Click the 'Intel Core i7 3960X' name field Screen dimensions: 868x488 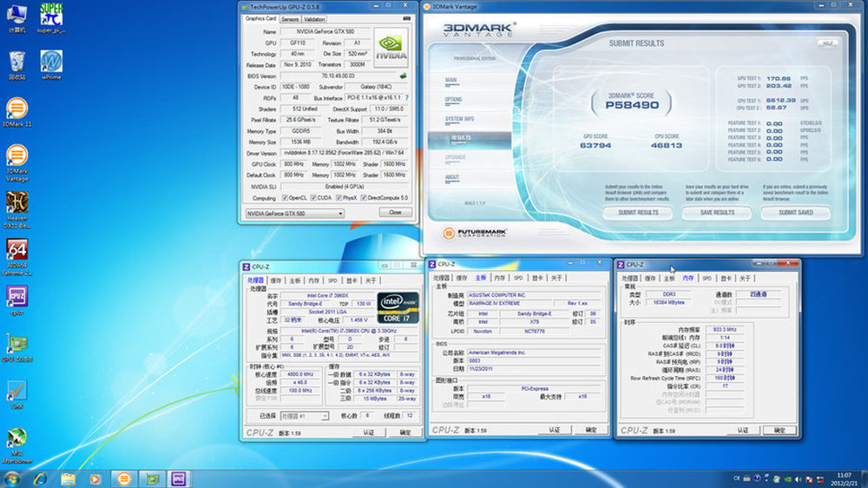pyautogui.click(x=328, y=296)
